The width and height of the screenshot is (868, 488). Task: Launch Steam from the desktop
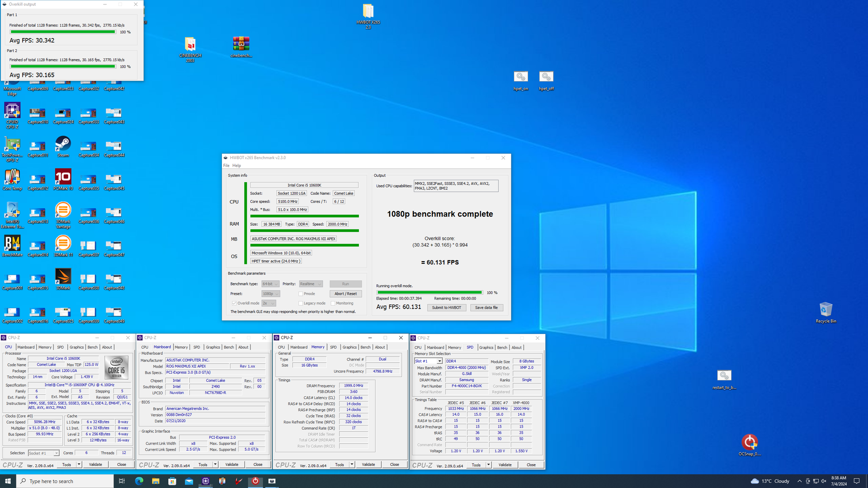pyautogui.click(x=63, y=146)
